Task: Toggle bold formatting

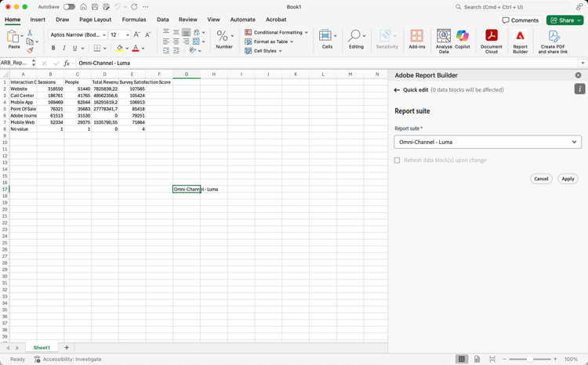Action: [53, 48]
